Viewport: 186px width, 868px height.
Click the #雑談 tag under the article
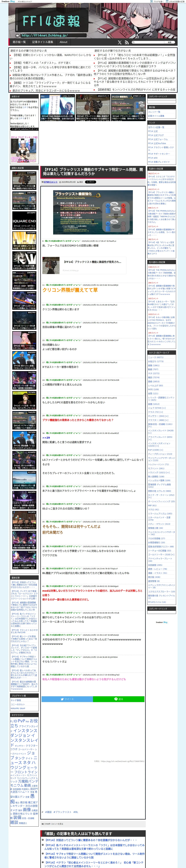48,812
